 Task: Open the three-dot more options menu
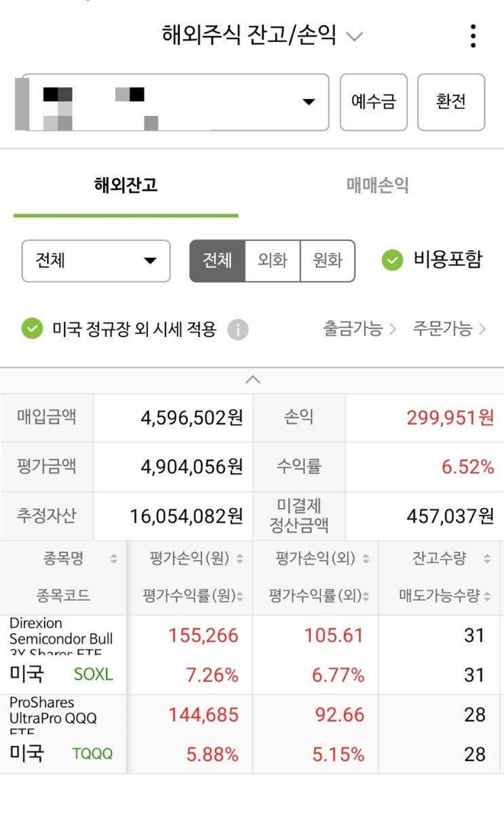(x=473, y=36)
